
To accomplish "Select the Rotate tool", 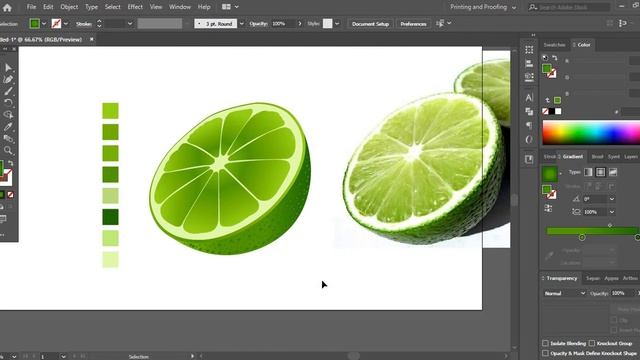I will [x=8, y=102].
